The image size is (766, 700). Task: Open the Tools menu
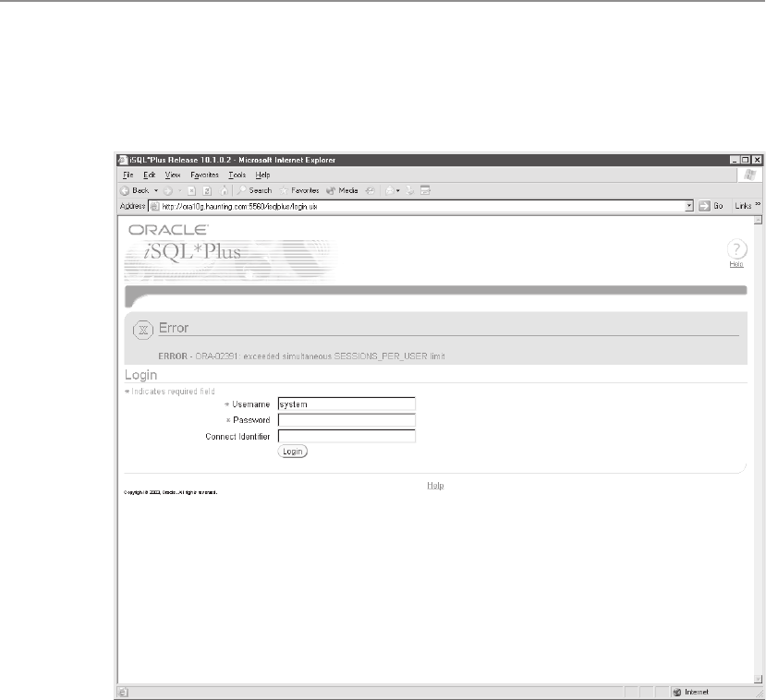click(x=237, y=175)
